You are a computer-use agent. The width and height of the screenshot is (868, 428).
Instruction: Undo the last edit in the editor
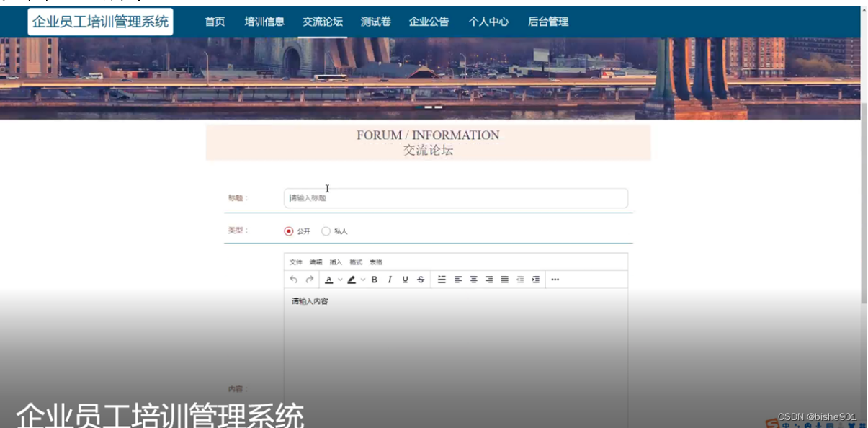tap(293, 280)
